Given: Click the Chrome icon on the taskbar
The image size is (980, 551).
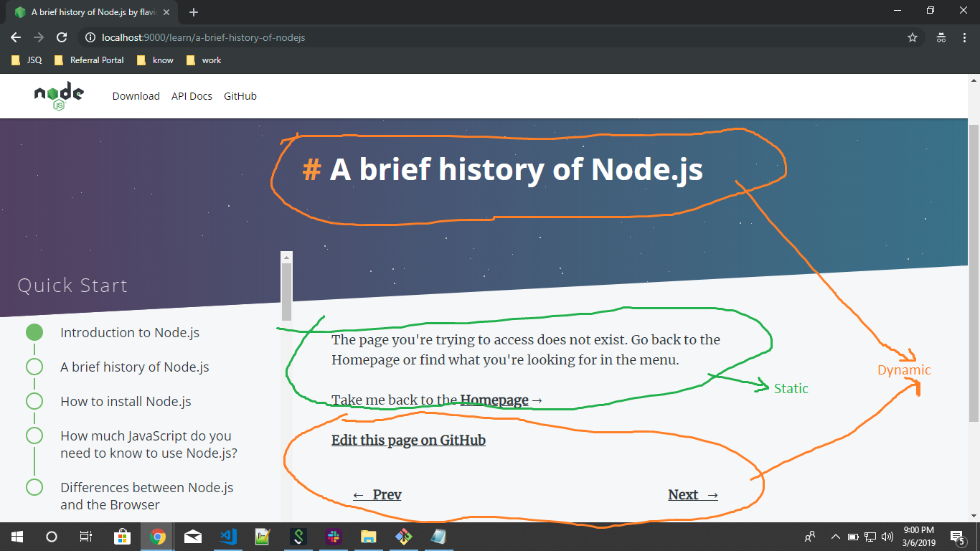Looking at the screenshot, I should [158, 537].
